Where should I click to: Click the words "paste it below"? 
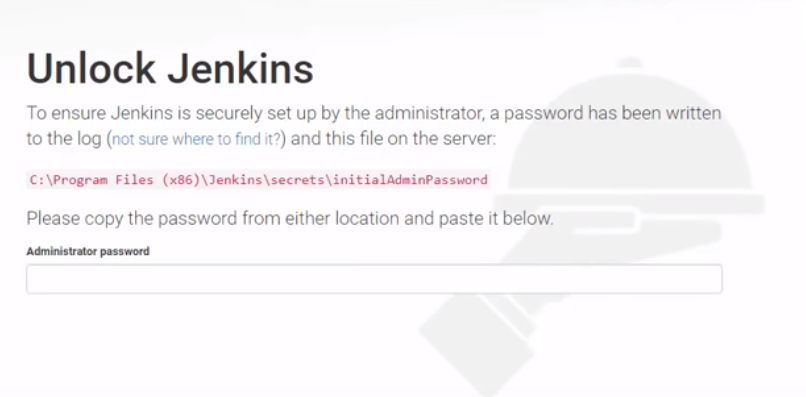tap(496, 218)
